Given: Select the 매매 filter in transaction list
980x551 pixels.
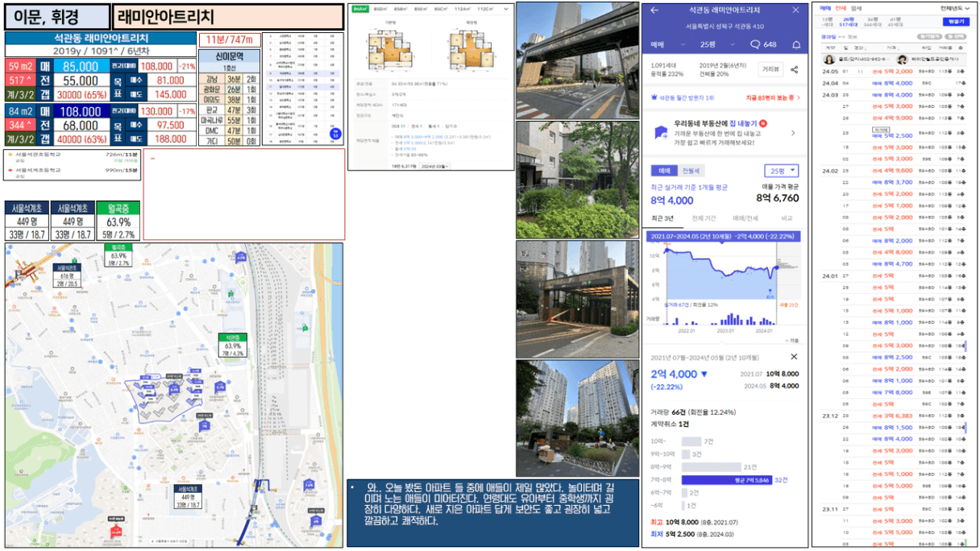Looking at the screenshot, I should tap(825, 8).
